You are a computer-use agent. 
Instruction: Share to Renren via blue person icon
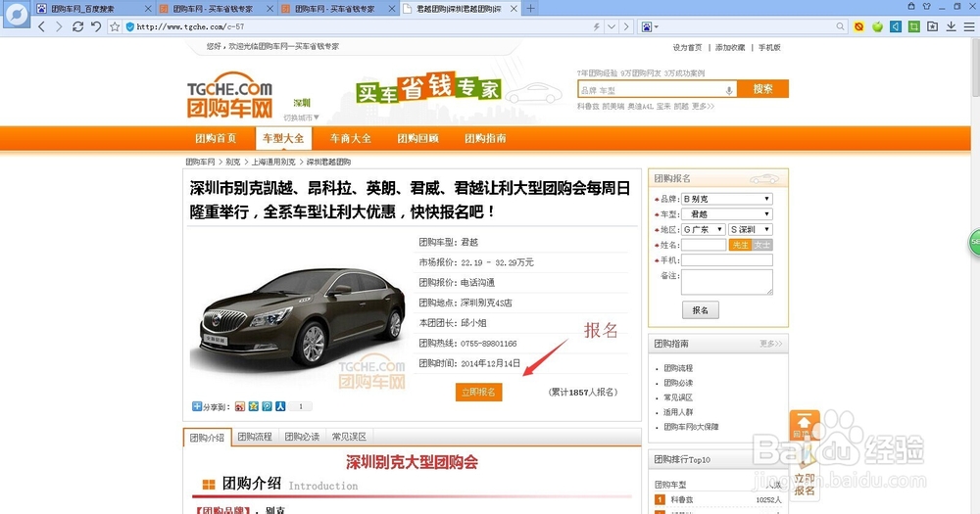280,406
